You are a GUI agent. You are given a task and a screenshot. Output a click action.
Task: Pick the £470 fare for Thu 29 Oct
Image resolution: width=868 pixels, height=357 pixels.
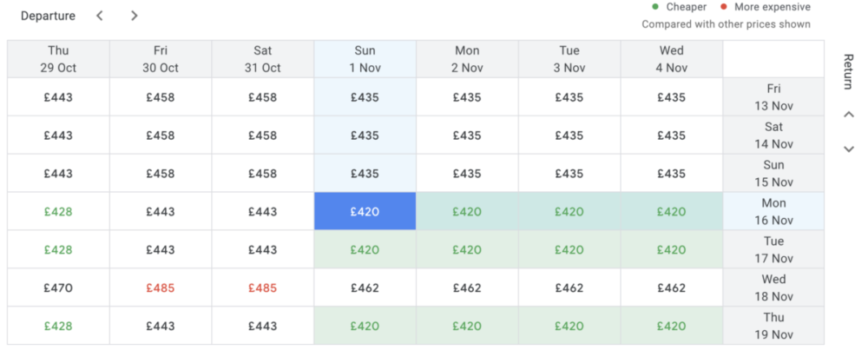[58, 288]
